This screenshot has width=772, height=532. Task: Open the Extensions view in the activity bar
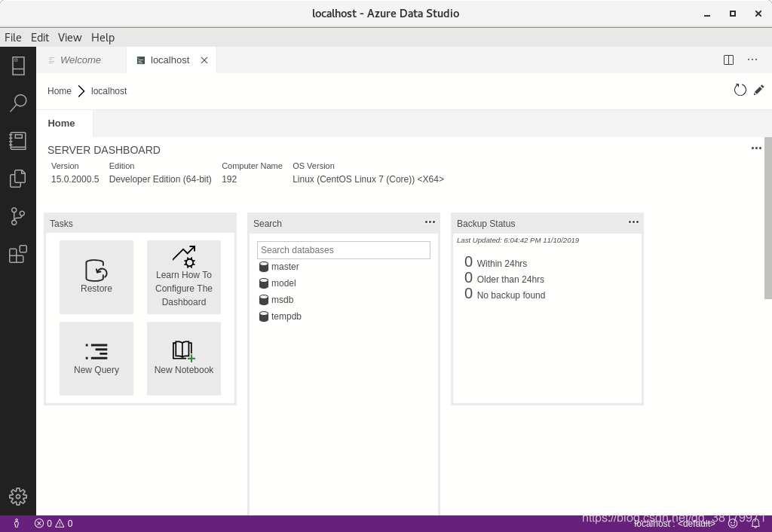point(18,254)
